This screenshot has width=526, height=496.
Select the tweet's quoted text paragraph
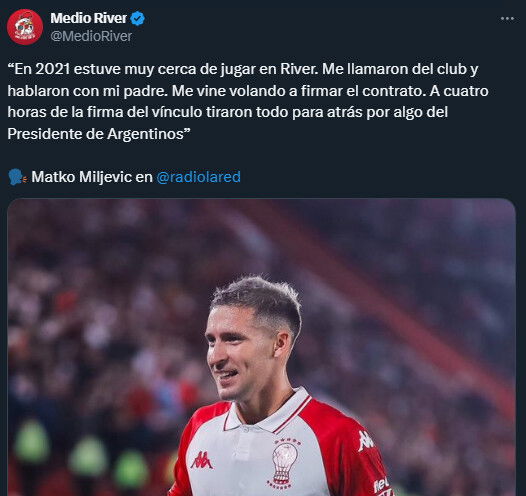tap(248, 101)
